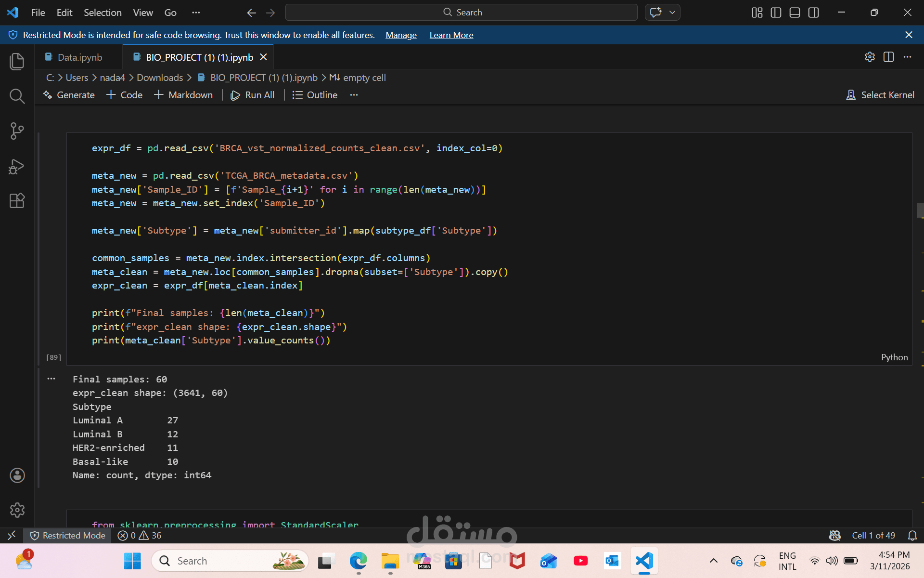Open the Selection menu

(103, 13)
